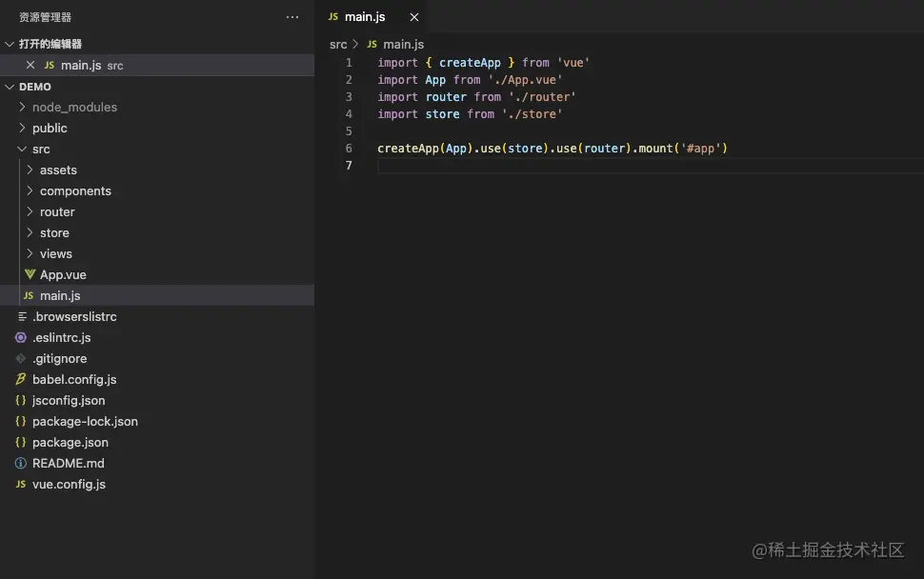The height and width of the screenshot is (579, 924).
Task: Click the braces icon of package.json
Action: tap(21, 443)
